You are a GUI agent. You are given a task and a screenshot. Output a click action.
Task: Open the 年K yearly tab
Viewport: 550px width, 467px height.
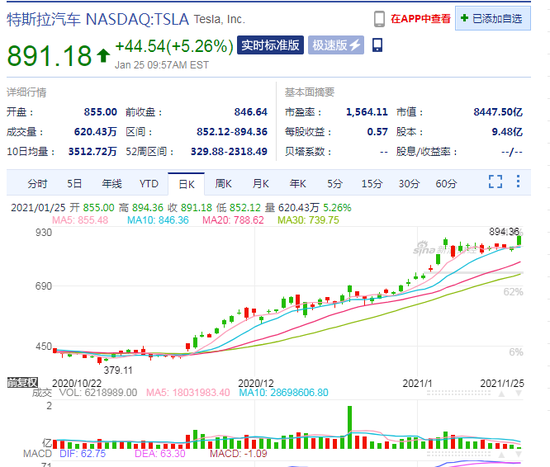[298, 184]
